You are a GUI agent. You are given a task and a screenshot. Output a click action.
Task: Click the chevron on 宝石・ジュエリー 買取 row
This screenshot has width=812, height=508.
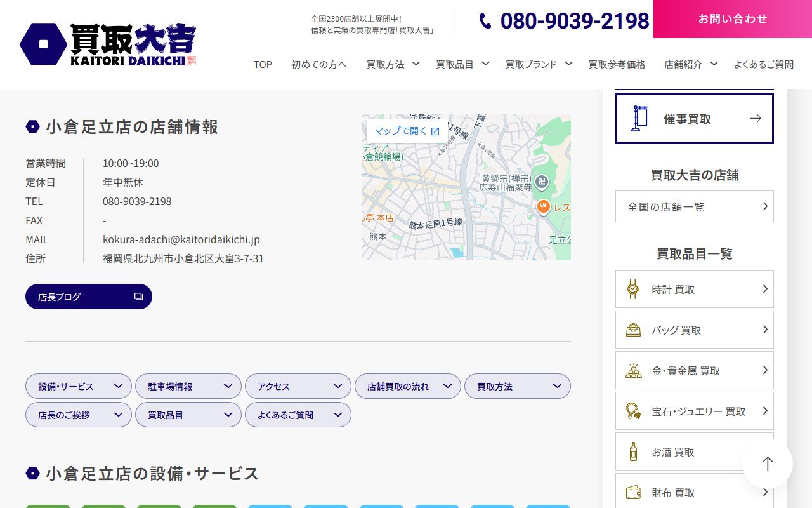coord(765,411)
